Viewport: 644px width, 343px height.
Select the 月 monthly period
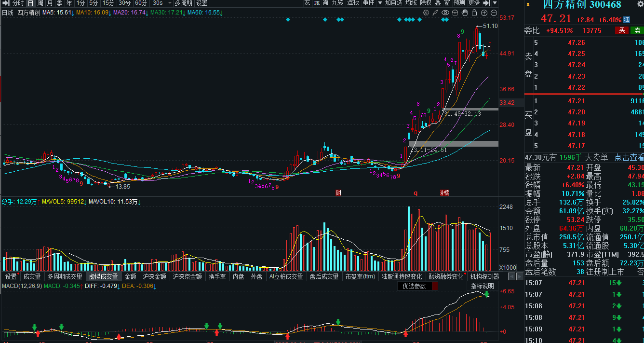coord(50,3)
